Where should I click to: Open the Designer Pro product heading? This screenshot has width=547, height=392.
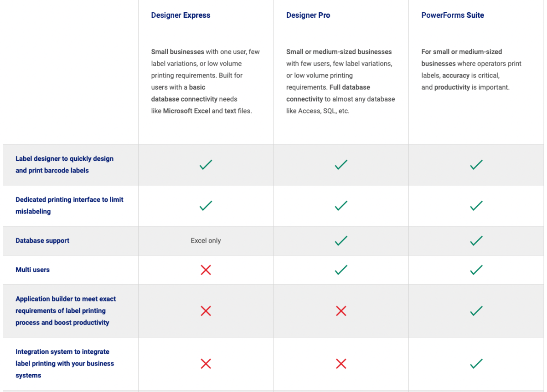click(x=308, y=15)
